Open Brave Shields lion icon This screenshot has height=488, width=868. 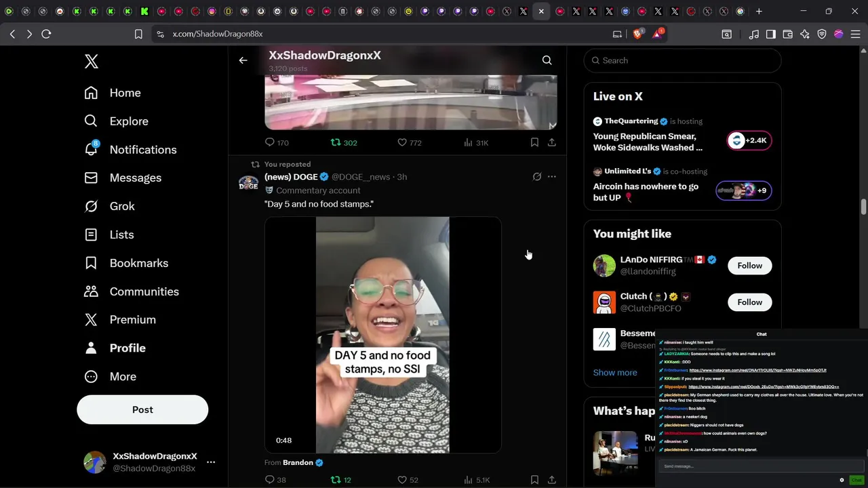click(637, 34)
